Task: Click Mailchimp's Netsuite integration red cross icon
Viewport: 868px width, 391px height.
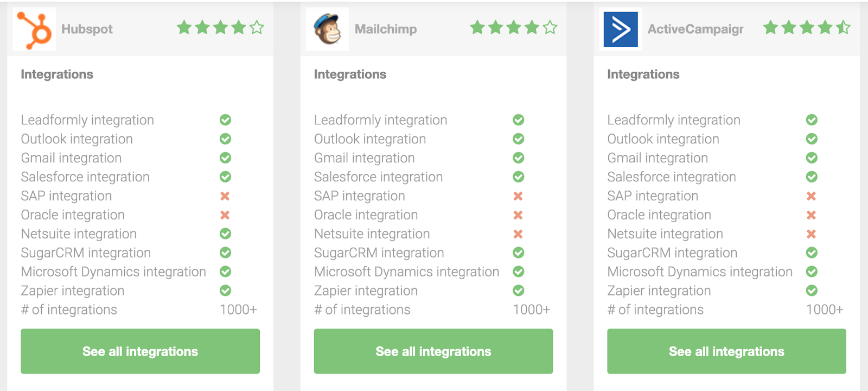Action: coord(518,234)
